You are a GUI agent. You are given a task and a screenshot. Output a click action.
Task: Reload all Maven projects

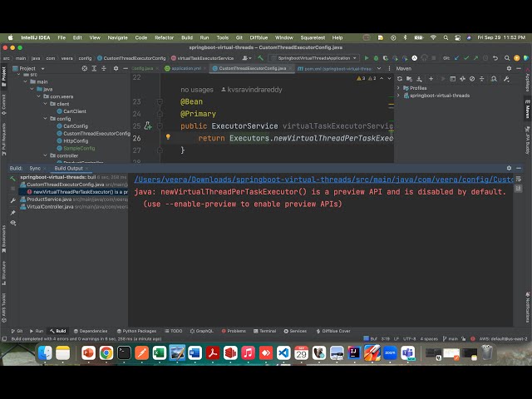point(400,79)
